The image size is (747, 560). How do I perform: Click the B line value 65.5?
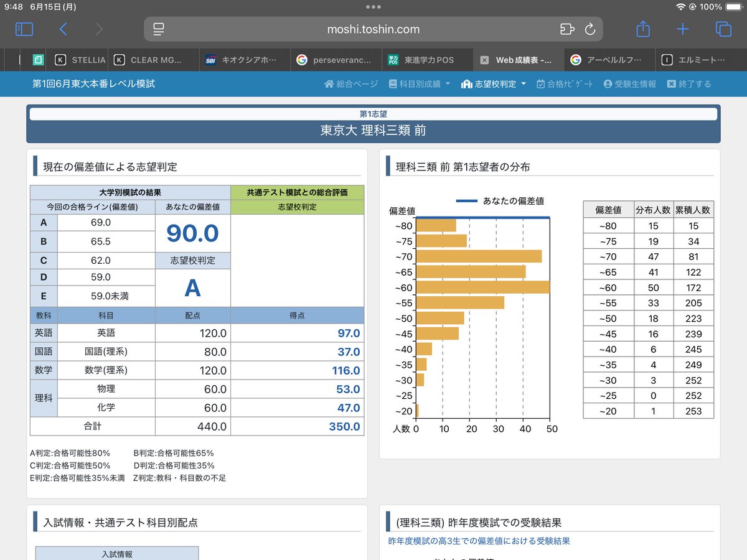[x=101, y=241]
